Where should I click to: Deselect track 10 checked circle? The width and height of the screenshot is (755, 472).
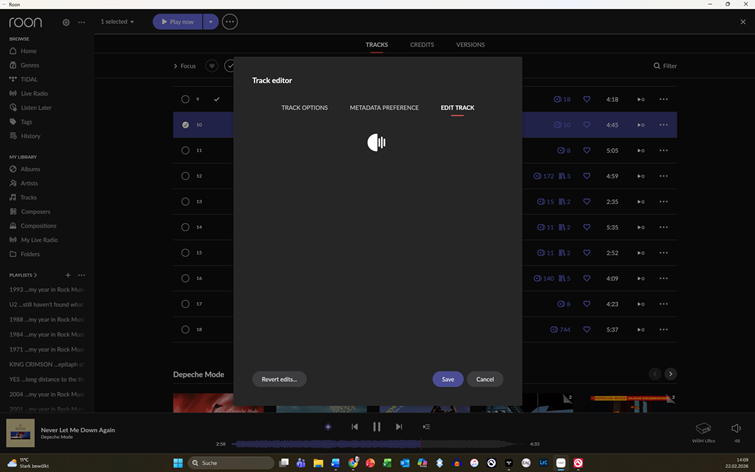click(x=185, y=125)
